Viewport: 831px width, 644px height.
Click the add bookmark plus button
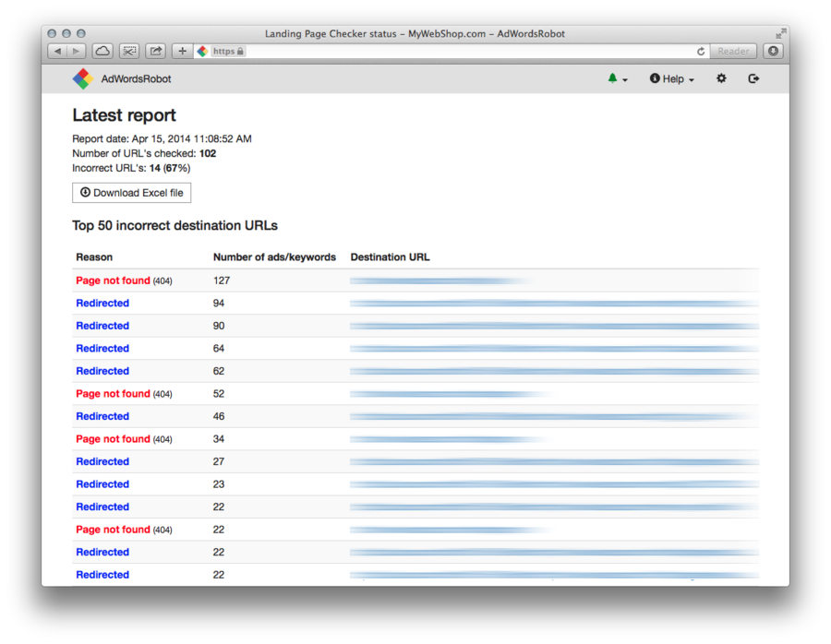182,52
